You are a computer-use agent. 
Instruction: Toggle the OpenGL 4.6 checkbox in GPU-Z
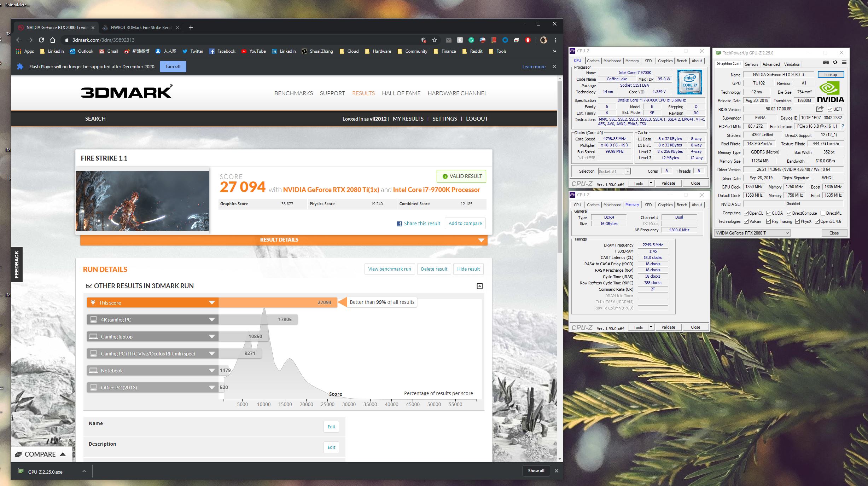pyautogui.click(x=817, y=221)
